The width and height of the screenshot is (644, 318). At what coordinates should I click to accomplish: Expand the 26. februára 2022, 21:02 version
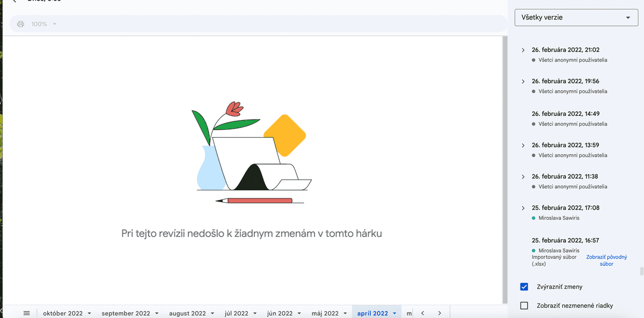click(x=523, y=50)
